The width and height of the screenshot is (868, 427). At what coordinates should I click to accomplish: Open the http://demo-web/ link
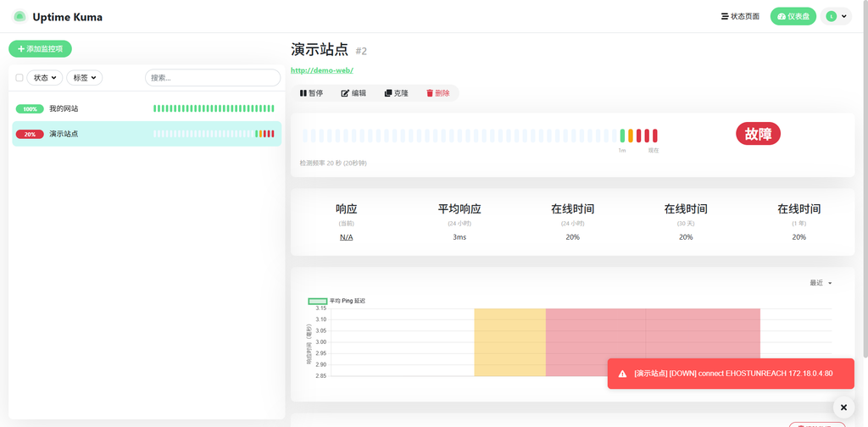pos(322,70)
